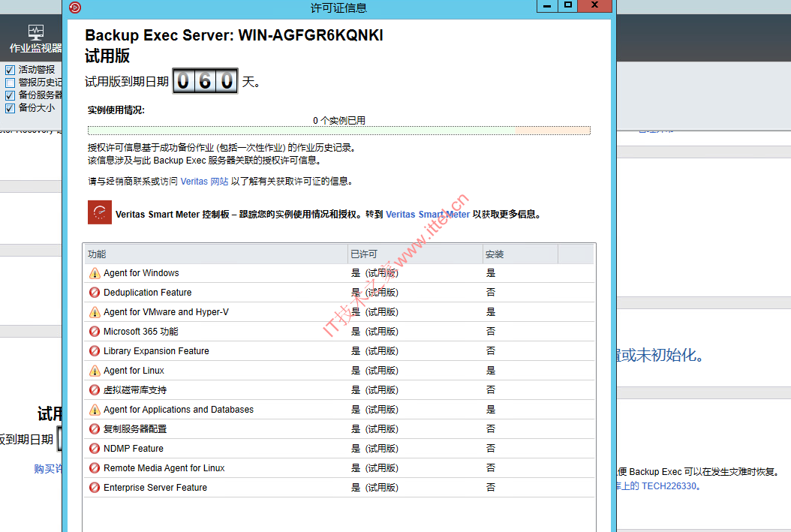Select Agent for Applications and Databases text

point(179,410)
